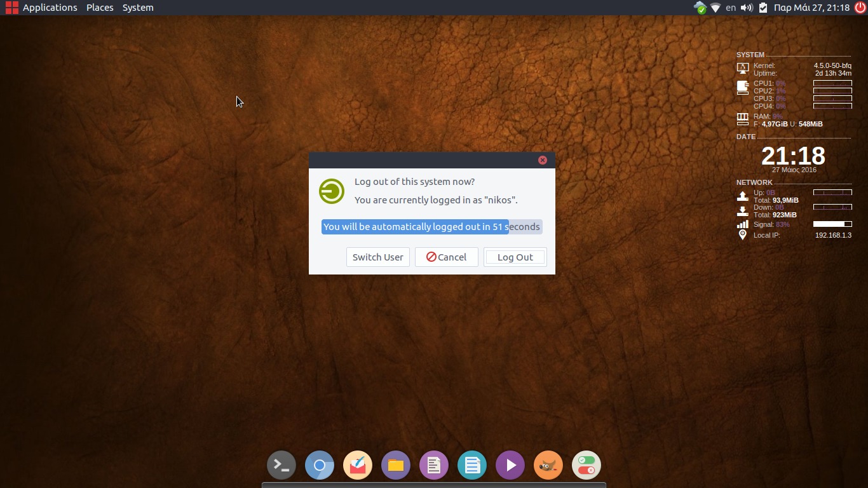Open the System menu
Viewport: 868px width, 488px height.
point(138,8)
